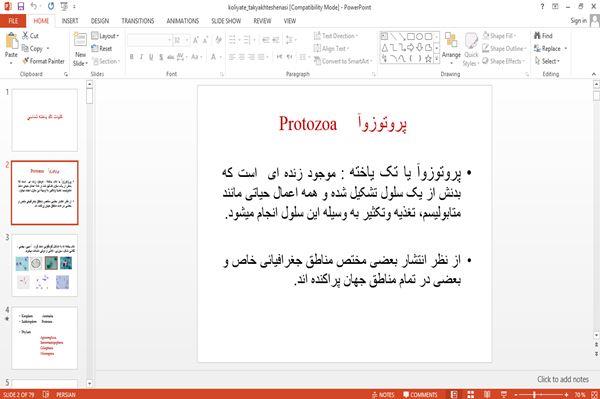Screen dimensions: 600x399
Task: Expand the Section dropdown
Action: [x=106, y=61]
